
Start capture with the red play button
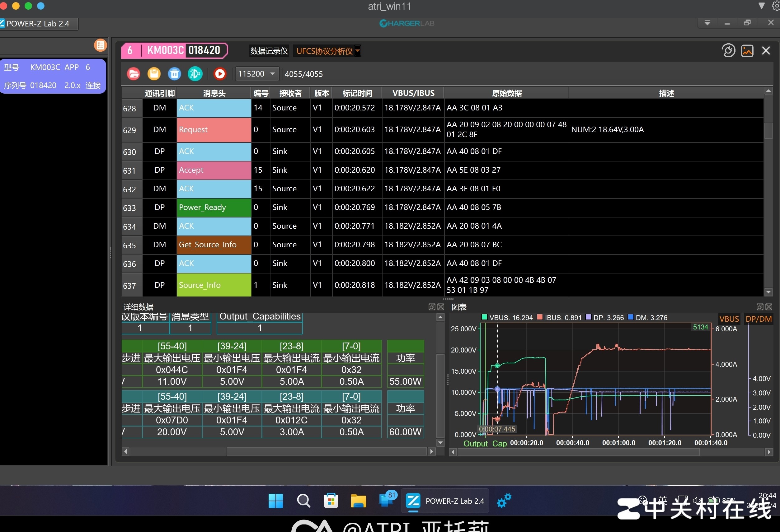click(x=220, y=74)
